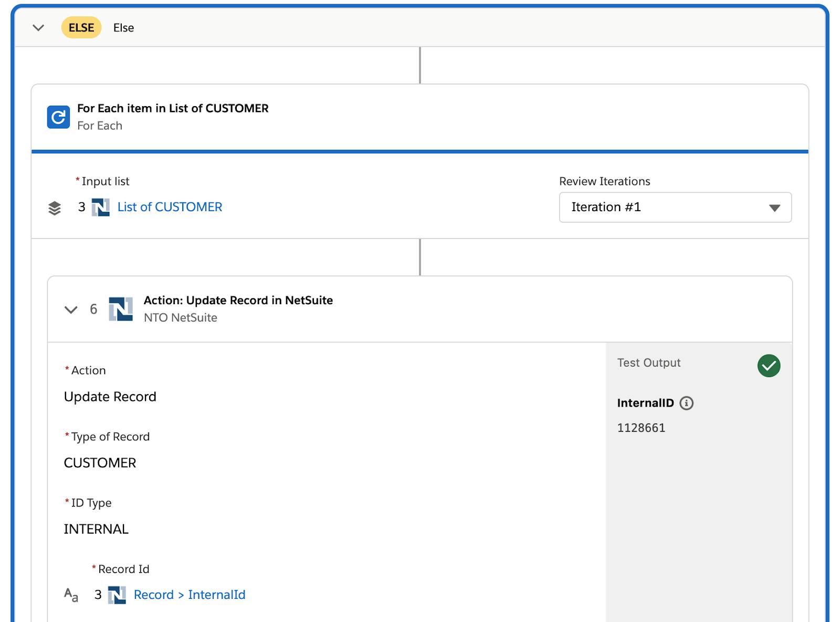The image size is (840, 622).
Task: Click the INTERNAL ID type value
Action: [96, 529]
